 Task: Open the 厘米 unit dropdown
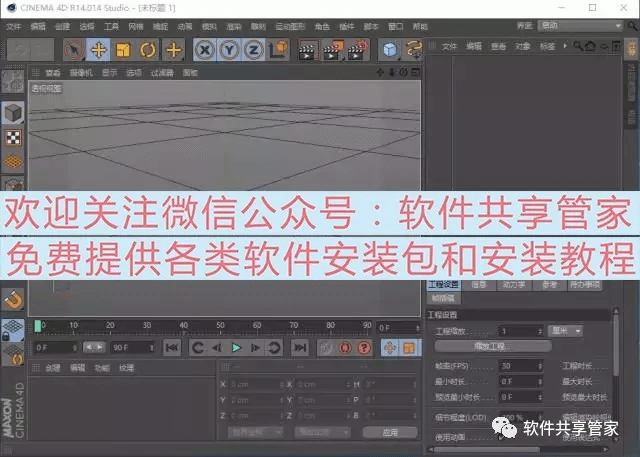tap(566, 331)
